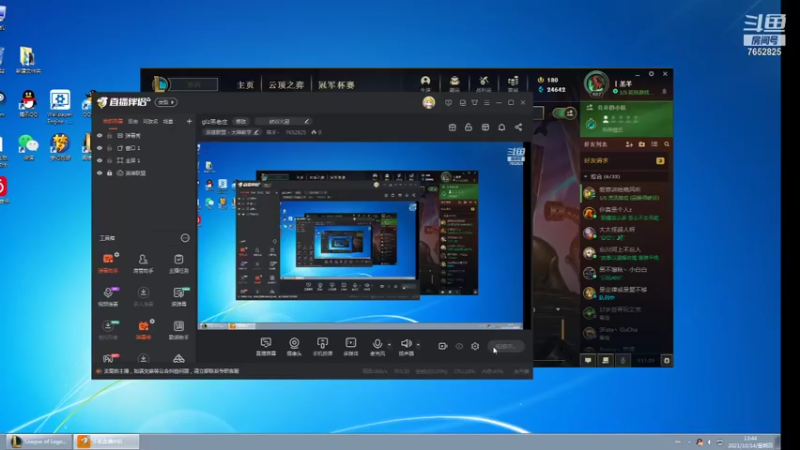Open League client crafting hammer icon
This screenshot has width=800, height=450.
(x=484, y=83)
